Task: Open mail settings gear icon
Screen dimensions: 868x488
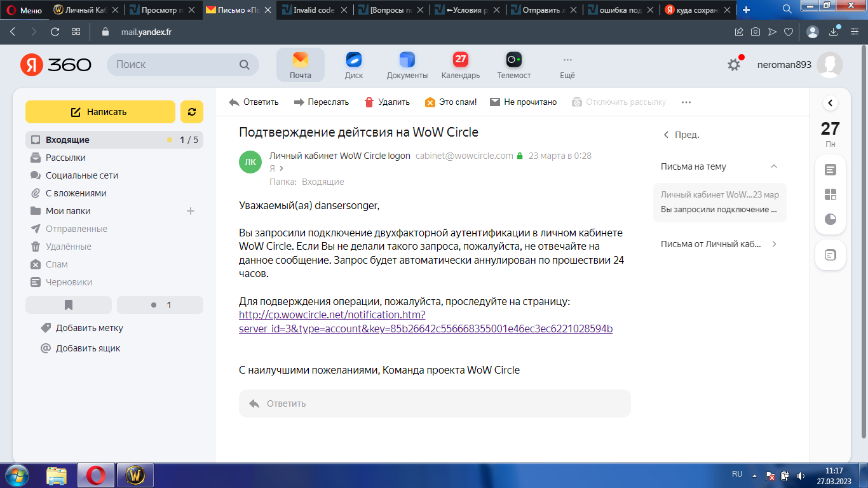Action: pyautogui.click(x=734, y=65)
